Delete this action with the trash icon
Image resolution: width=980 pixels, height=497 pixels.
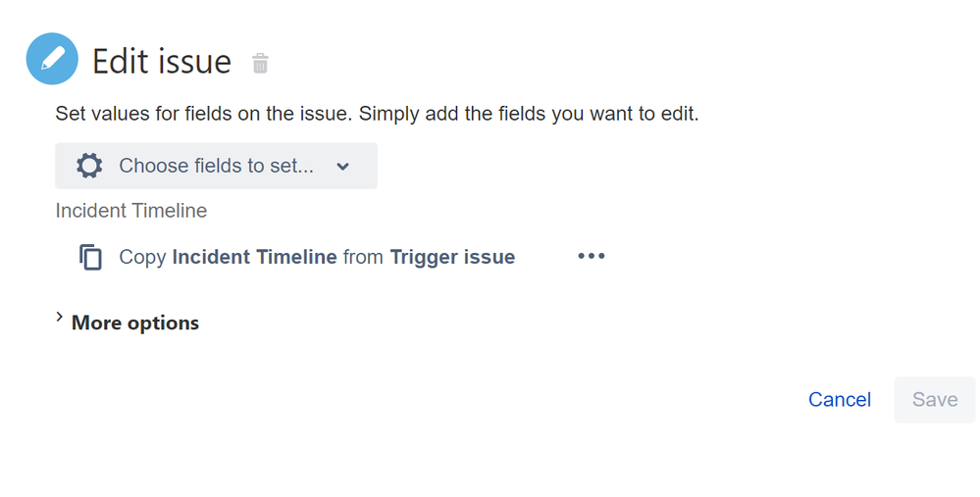click(x=260, y=63)
